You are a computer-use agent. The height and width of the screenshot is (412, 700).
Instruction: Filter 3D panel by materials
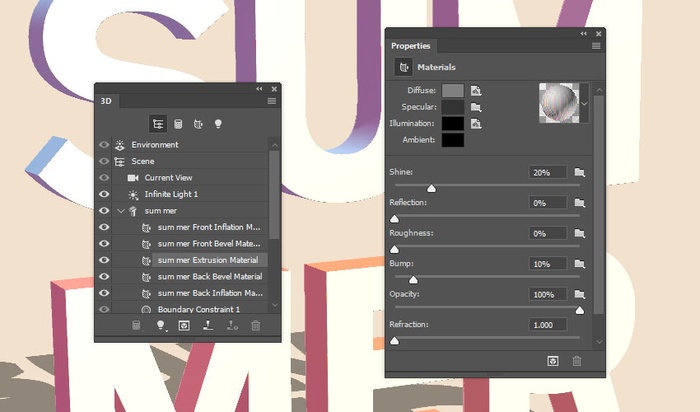coord(198,124)
